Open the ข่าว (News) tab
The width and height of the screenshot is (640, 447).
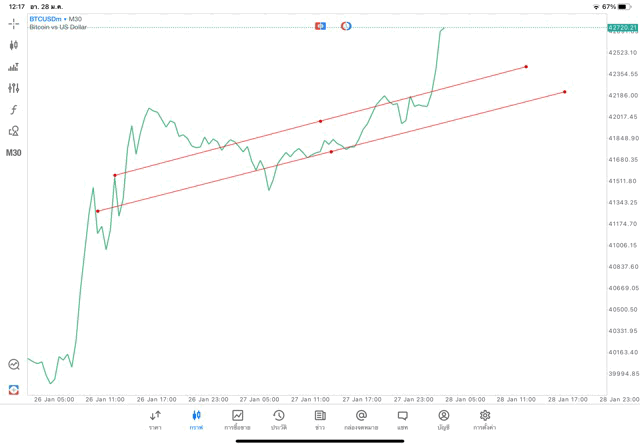[320, 420]
